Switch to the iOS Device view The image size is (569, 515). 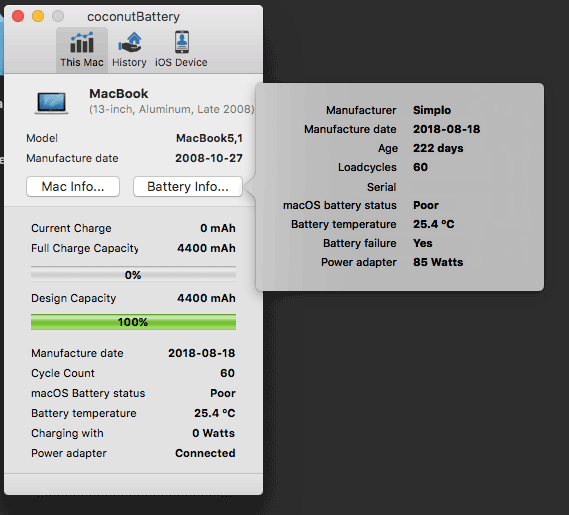(181, 50)
